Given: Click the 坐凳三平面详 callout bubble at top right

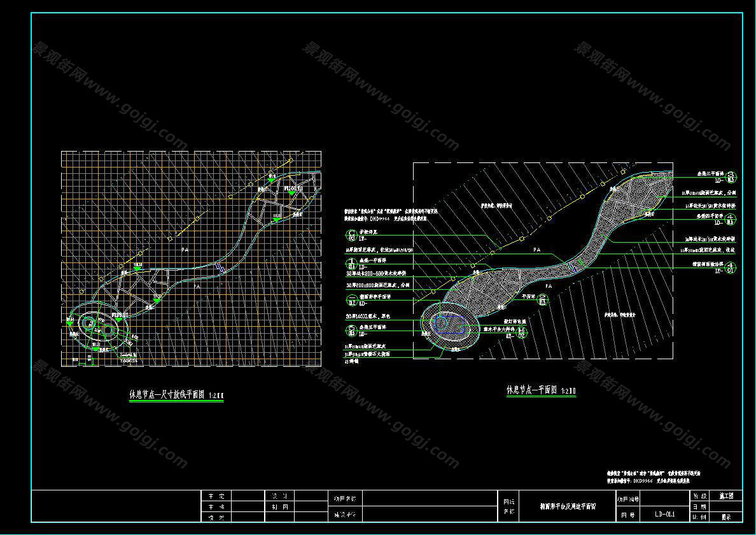Looking at the screenshot, I should point(731,176).
